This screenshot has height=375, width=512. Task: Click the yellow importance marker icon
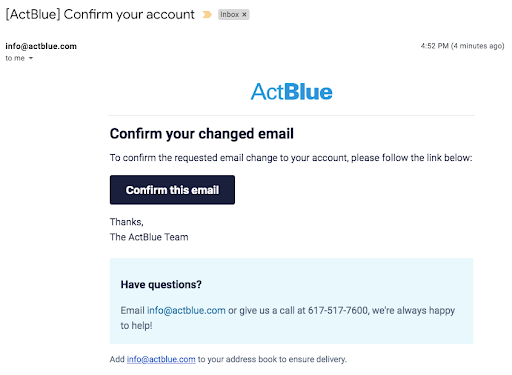click(x=207, y=15)
